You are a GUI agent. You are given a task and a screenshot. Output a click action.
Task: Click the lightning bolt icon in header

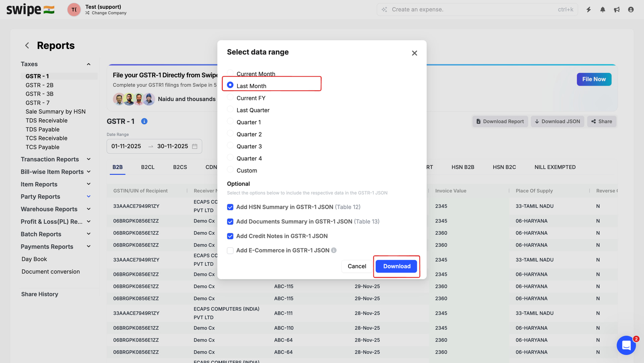[589, 10]
